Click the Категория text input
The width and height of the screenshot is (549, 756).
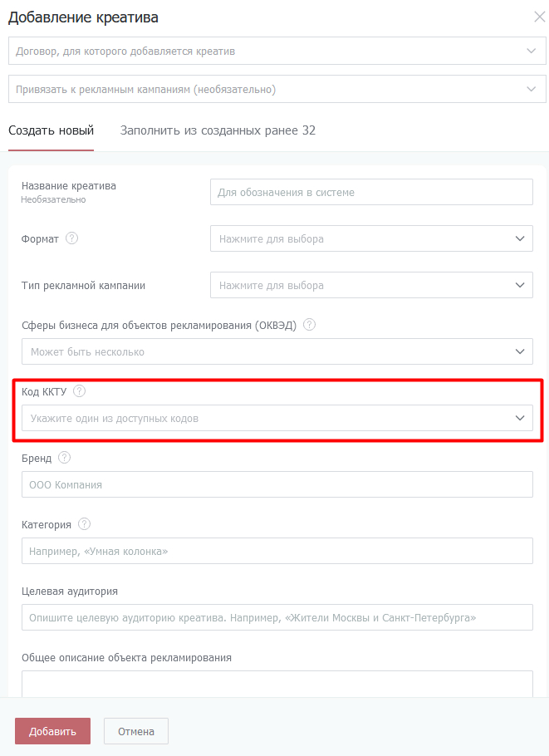pos(277,551)
